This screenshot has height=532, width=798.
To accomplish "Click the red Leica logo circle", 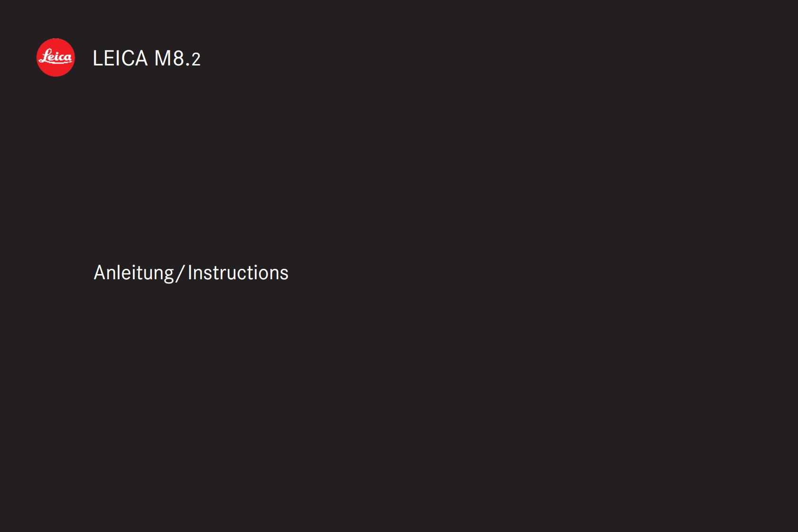I will tap(56, 57).
